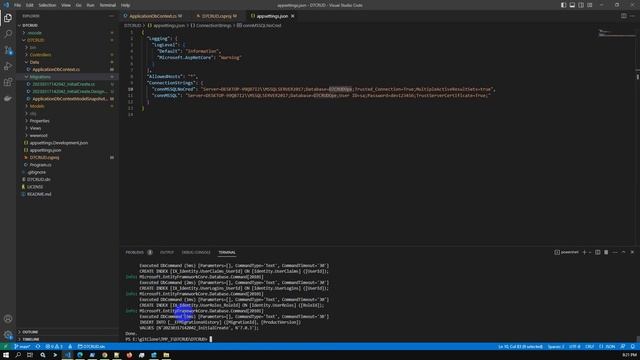Toggle secondary side bar layout icon
The height and width of the screenshot is (360, 640).
[x=581, y=5]
